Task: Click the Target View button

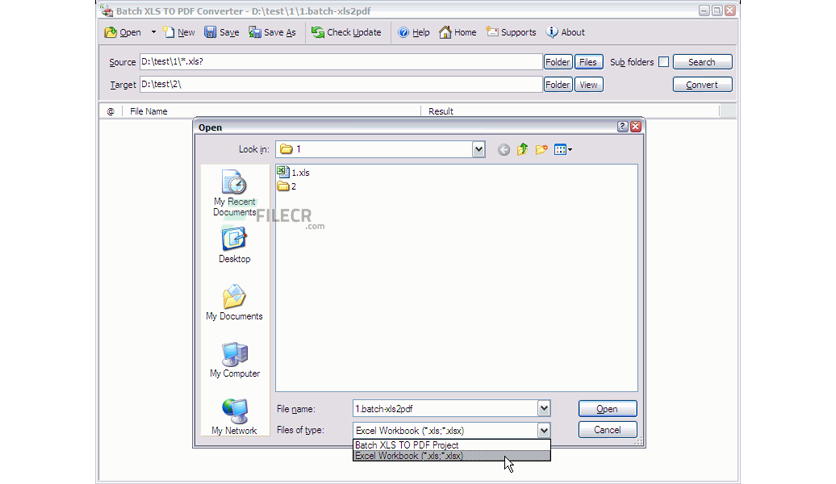Action: pyautogui.click(x=589, y=84)
